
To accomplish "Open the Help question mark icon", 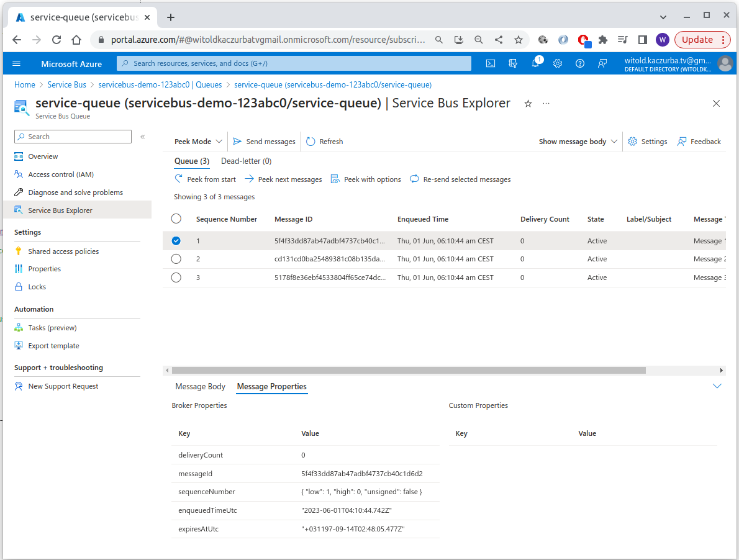I will pos(580,63).
